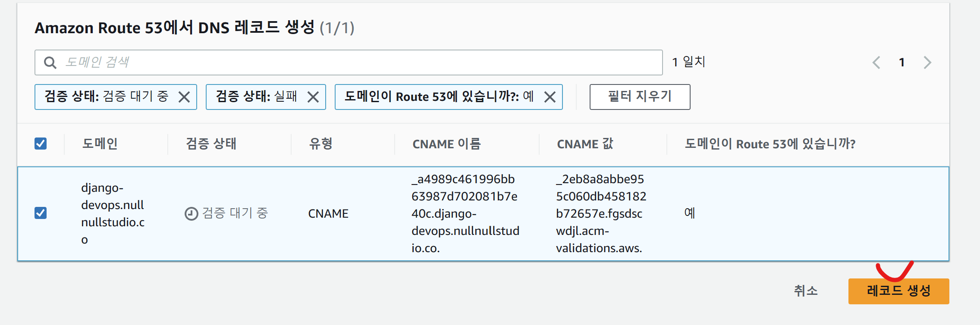980x325 pixels.
Task: Click the CNAME 이름 column header
Action: (x=446, y=144)
